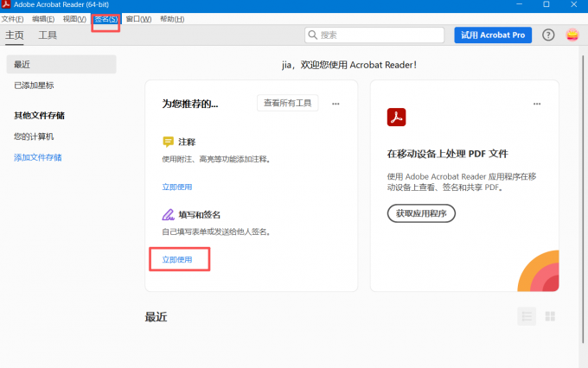
Task: Click the red Acrobat logo in the card
Action: (396, 117)
